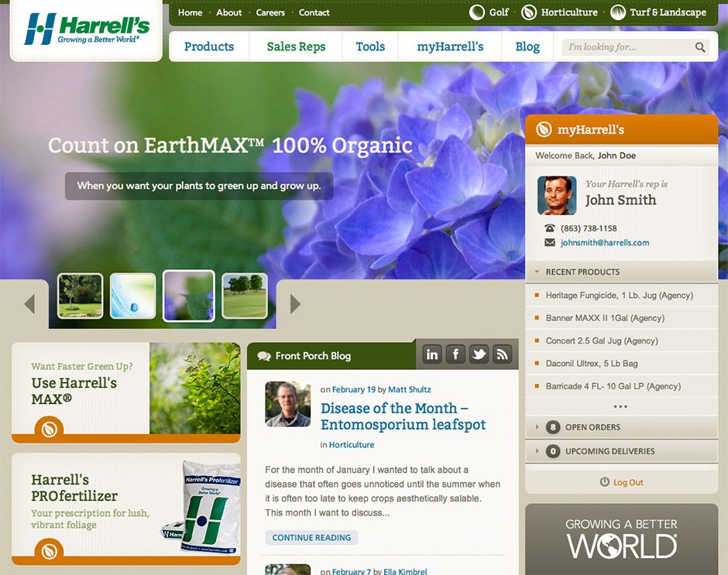Open the About link
This screenshot has height=575, width=728.
[x=229, y=12]
